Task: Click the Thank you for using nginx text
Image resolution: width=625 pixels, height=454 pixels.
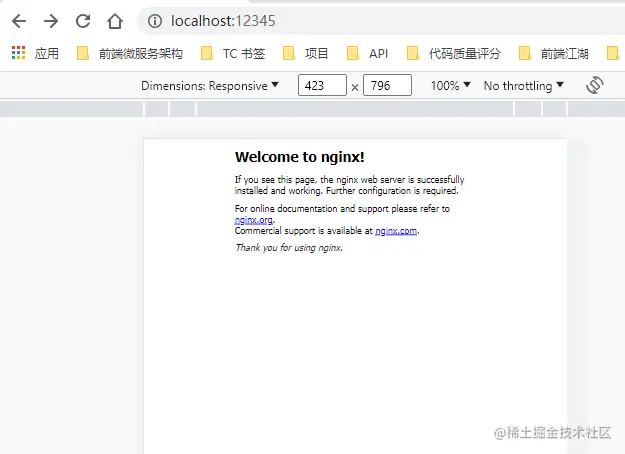Action: [x=289, y=248]
